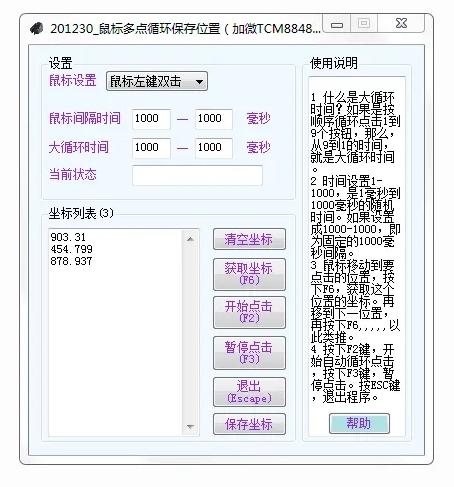
Task: Click the coordinate list scroll-down arrow
Action: [190, 426]
